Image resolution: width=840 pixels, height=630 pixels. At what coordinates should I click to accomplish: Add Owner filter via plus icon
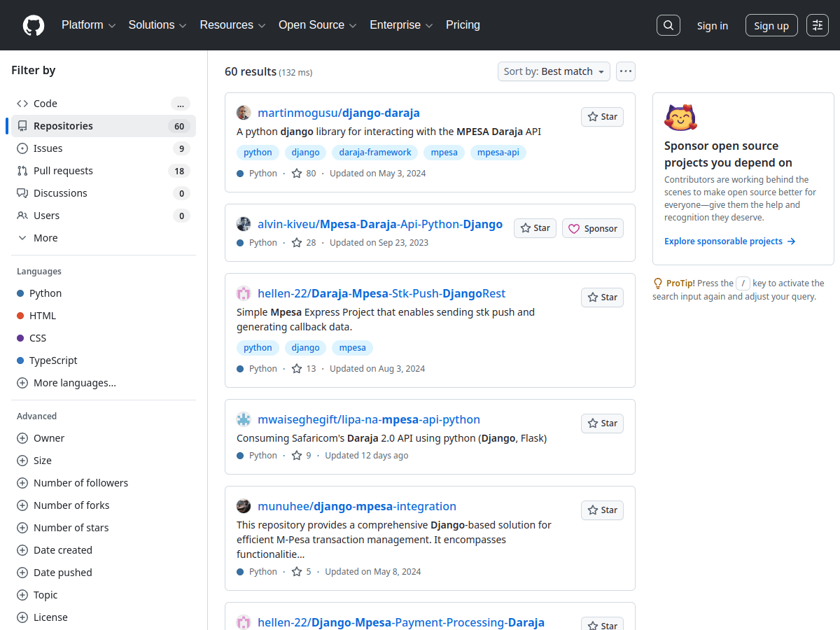[x=22, y=438]
